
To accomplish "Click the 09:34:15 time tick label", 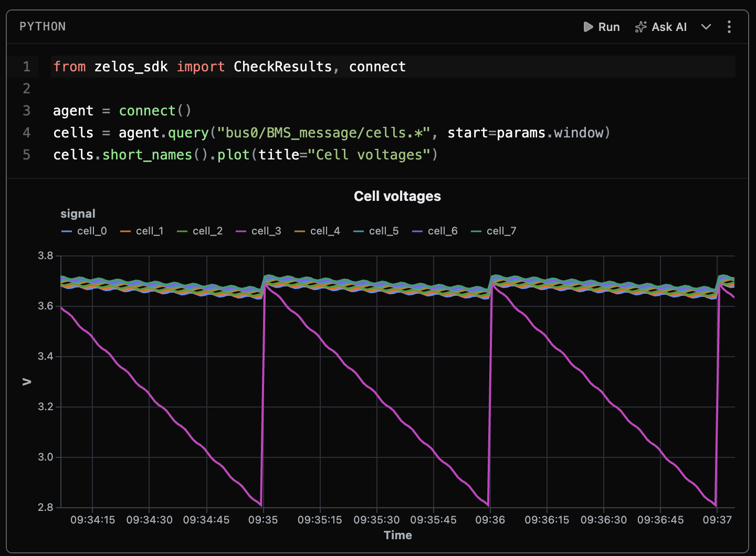I will click(93, 520).
